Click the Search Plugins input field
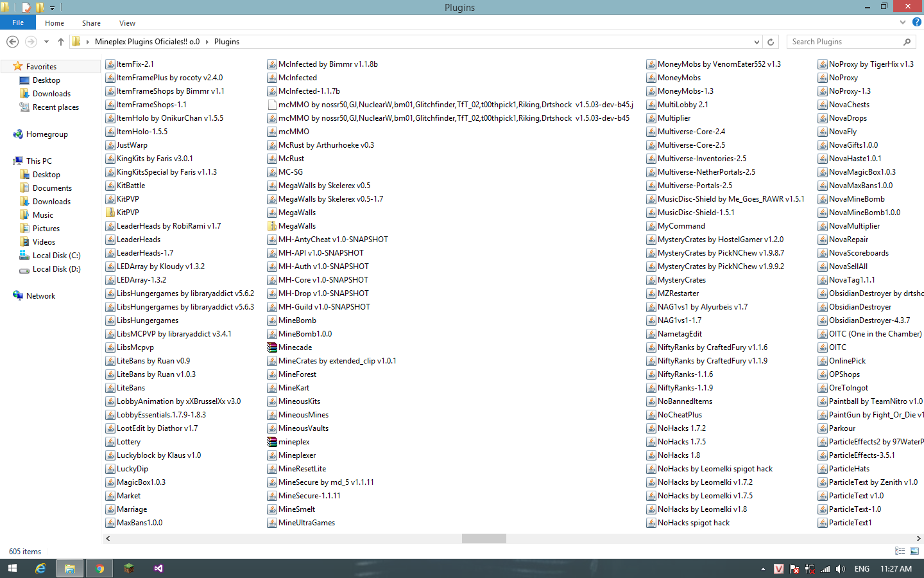Image resolution: width=924 pixels, height=578 pixels. click(x=844, y=42)
